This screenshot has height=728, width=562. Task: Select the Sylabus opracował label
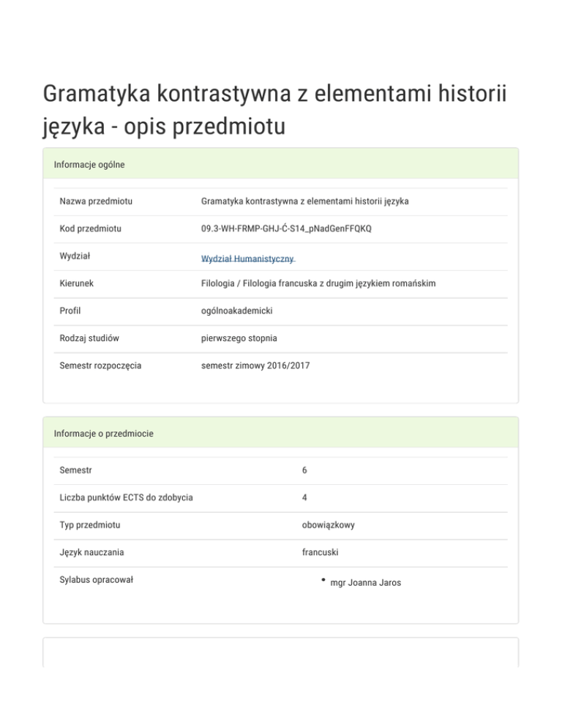(101, 580)
